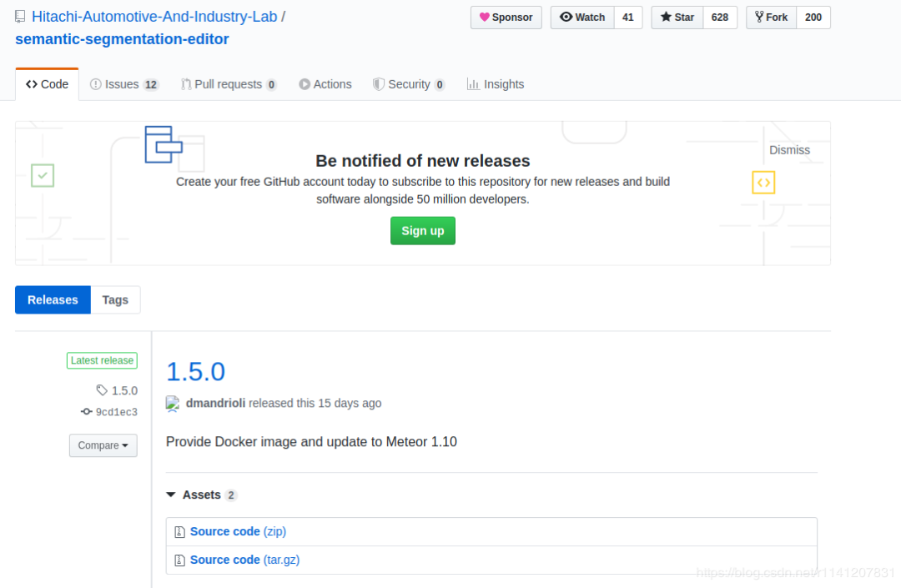Click the release time '15 days ago'
Screen dimensions: 901x588
(x=350, y=403)
